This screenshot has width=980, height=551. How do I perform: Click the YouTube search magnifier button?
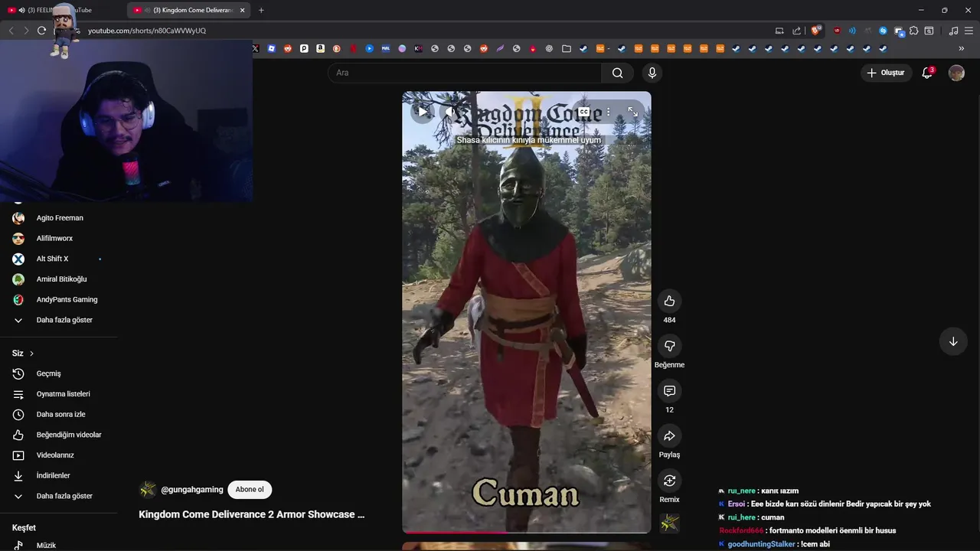[617, 73]
